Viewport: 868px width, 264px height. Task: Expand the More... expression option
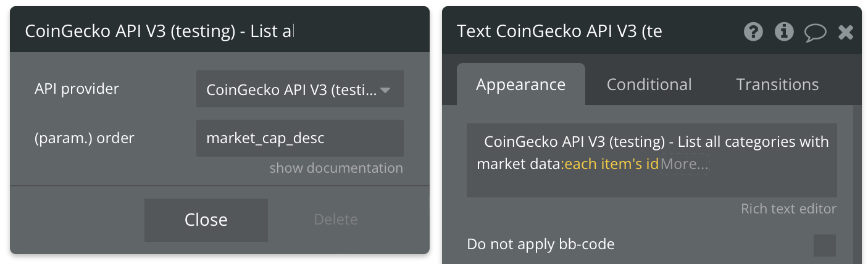[684, 164]
